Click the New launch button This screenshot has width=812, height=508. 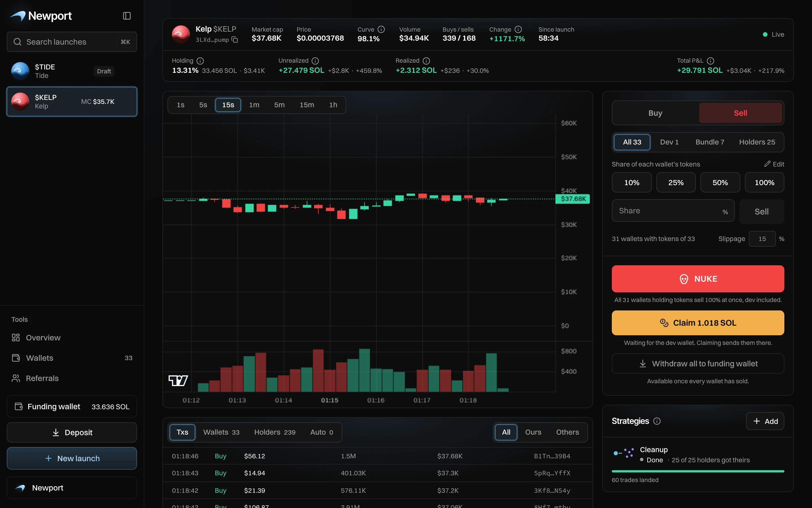[72, 458]
